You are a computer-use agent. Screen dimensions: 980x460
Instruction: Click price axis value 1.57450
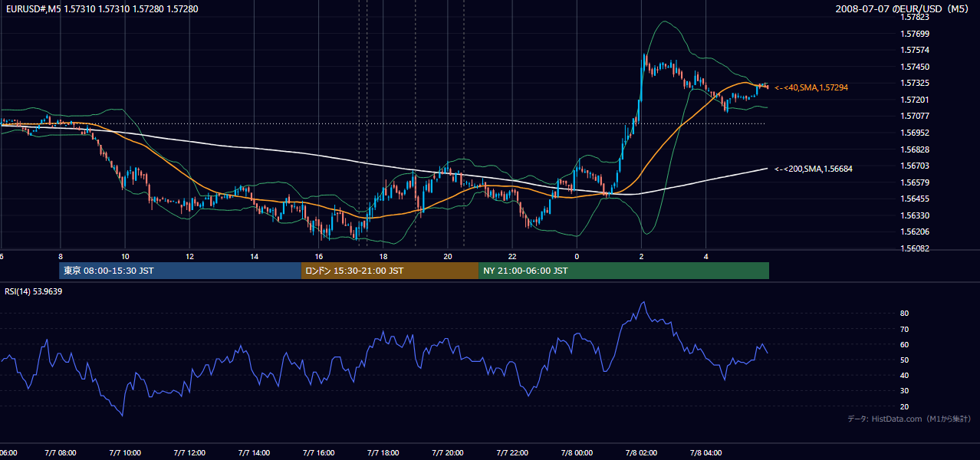[x=916, y=67]
